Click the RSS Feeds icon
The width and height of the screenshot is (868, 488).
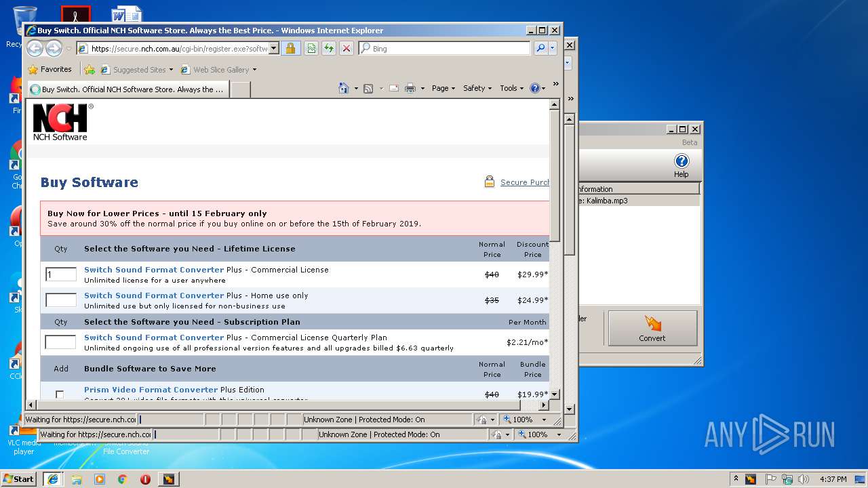point(368,88)
